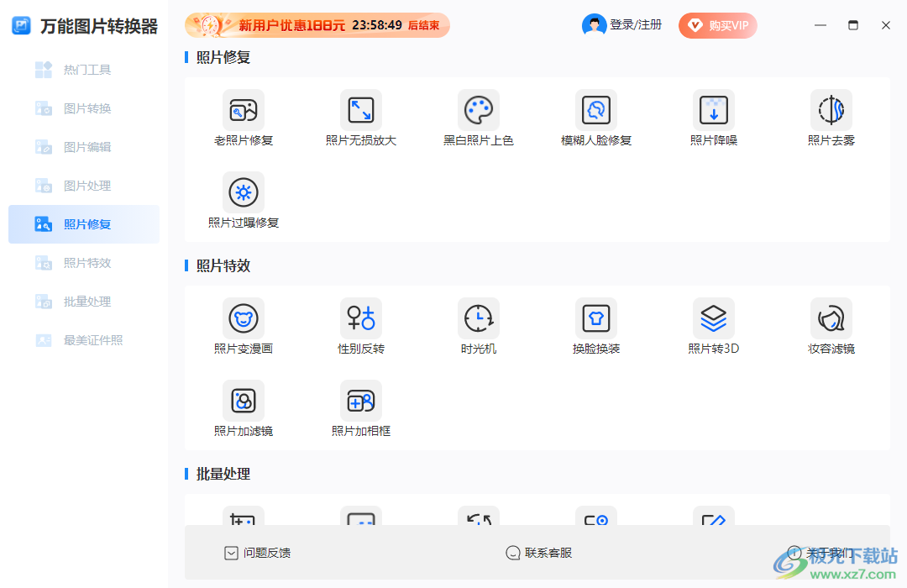Screen dimensions: 907x588
Task: Open the 照片加相框 photo frame tool
Action: coord(361,409)
